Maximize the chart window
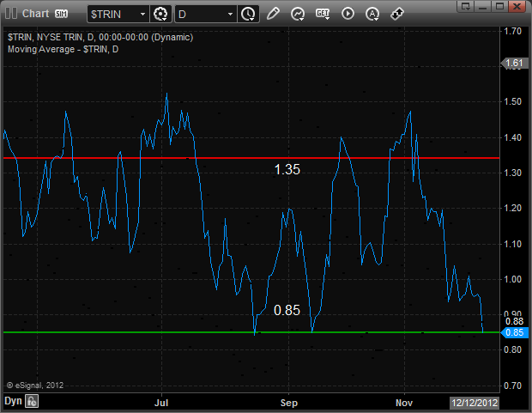Screen dimensions: 532x413 coord(499,6)
